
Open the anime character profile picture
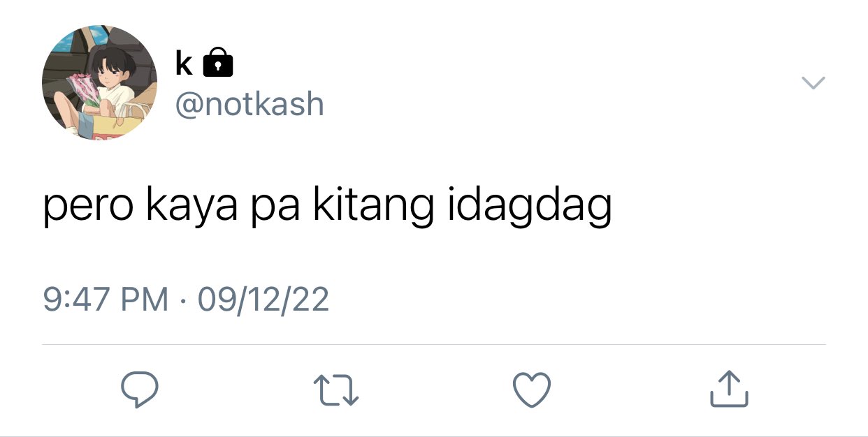pyautogui.click(x=99, y=83)
